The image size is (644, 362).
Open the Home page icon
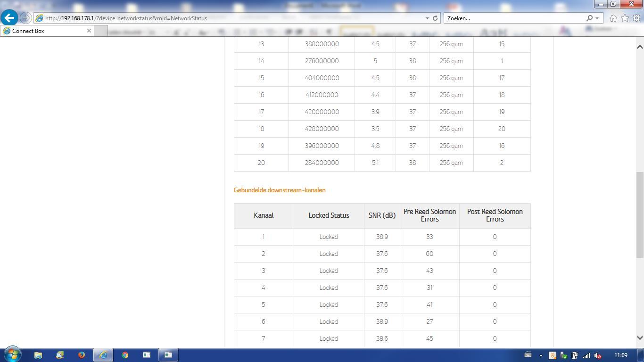tap(613, 18)
